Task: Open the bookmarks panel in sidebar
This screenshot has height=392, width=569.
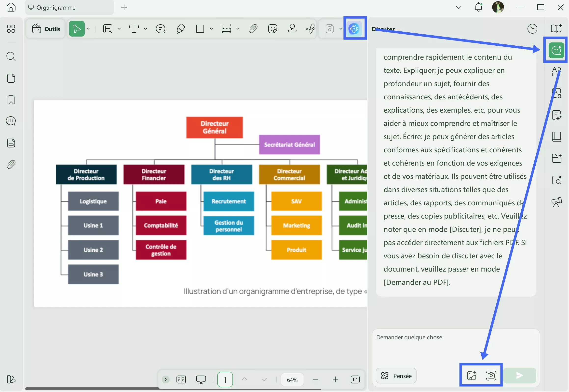Action: tap(11, 100)
